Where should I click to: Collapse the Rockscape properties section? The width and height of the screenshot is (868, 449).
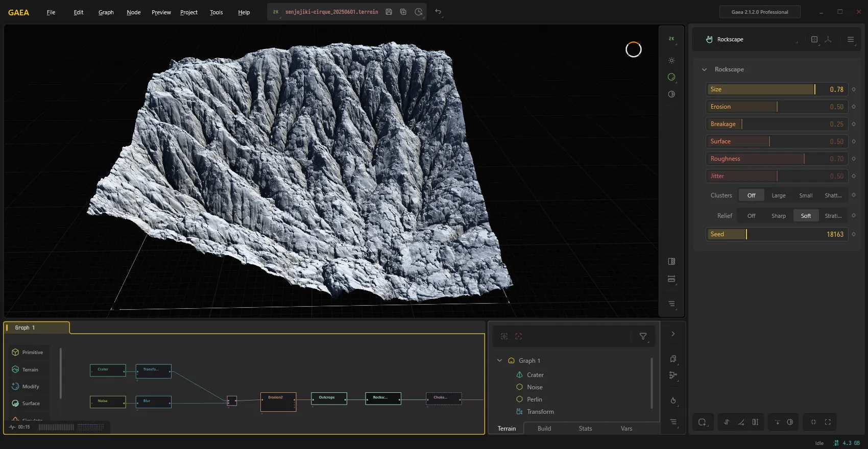point(705,69)
